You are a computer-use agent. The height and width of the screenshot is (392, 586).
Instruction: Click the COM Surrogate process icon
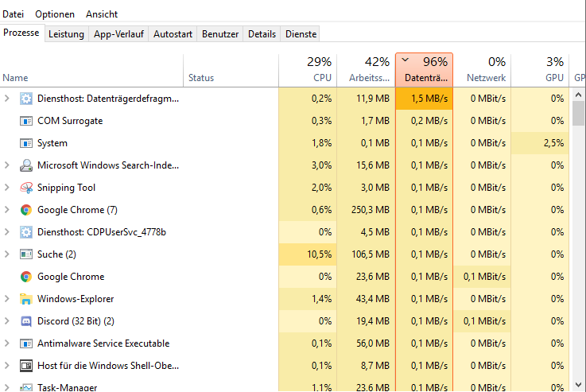click(25, 121)
